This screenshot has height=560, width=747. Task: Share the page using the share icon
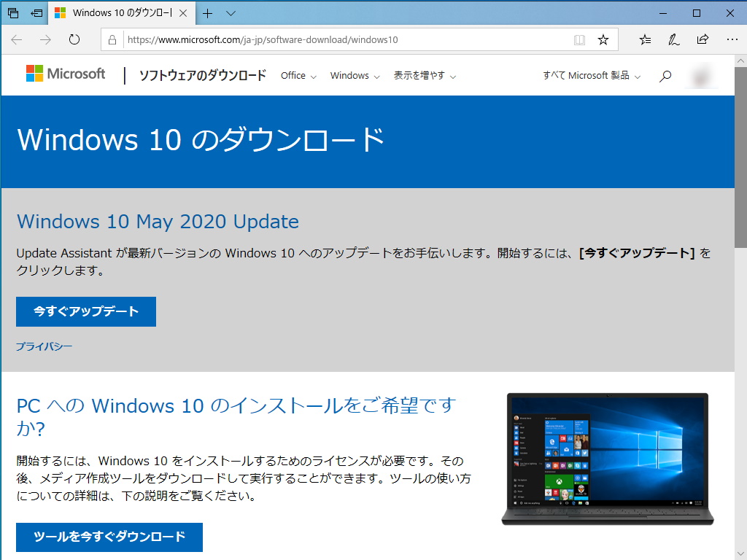click(702, 40)
